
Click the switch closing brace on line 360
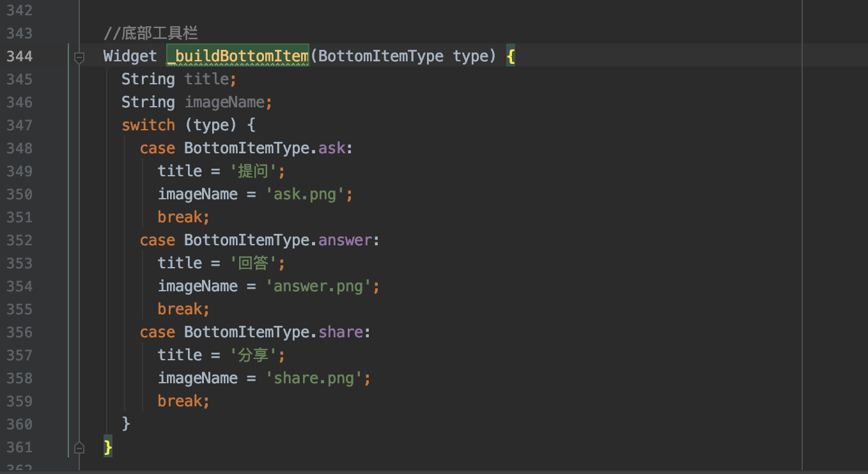[126, 424]
